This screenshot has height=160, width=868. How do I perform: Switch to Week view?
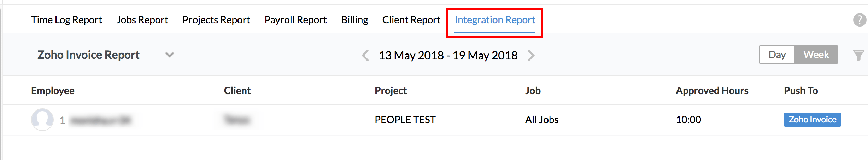pyautogui.click(x=816, y=55)
